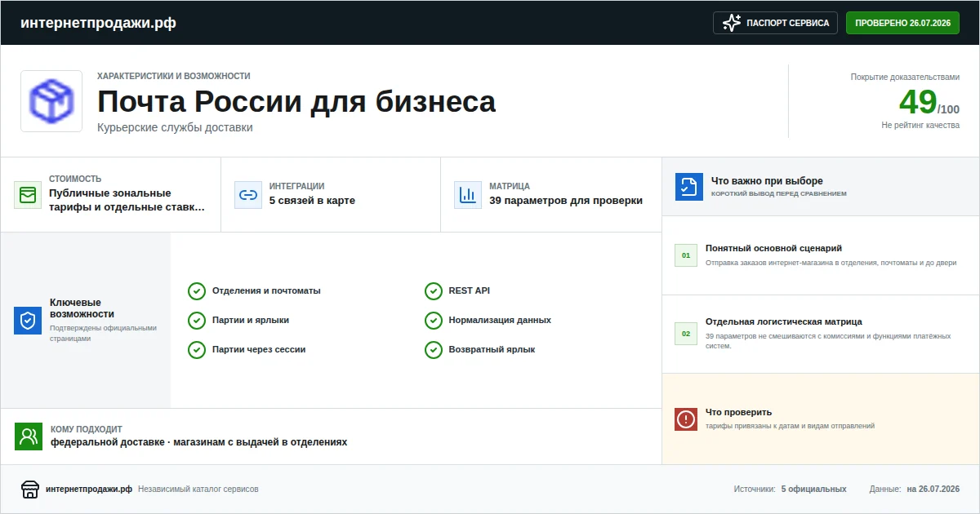Click the text REST API
This screenshot has height=514, width=980.
point(470,291)
